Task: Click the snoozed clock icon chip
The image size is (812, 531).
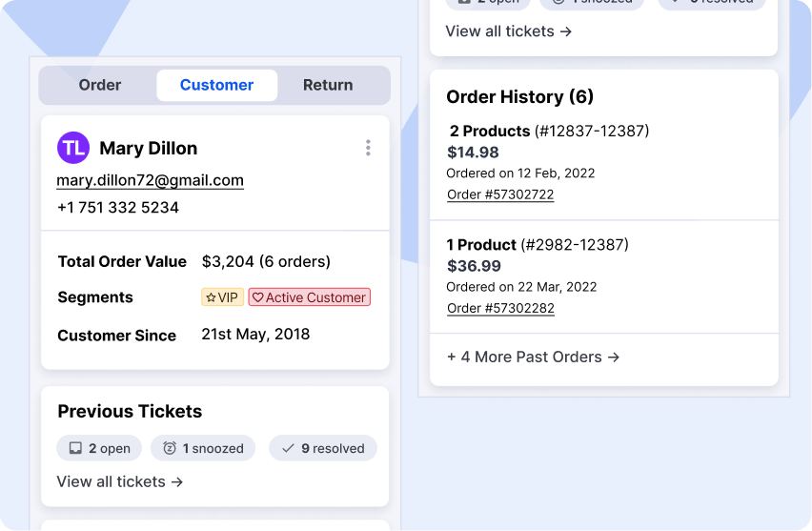Action: click(x=170, y=448)
